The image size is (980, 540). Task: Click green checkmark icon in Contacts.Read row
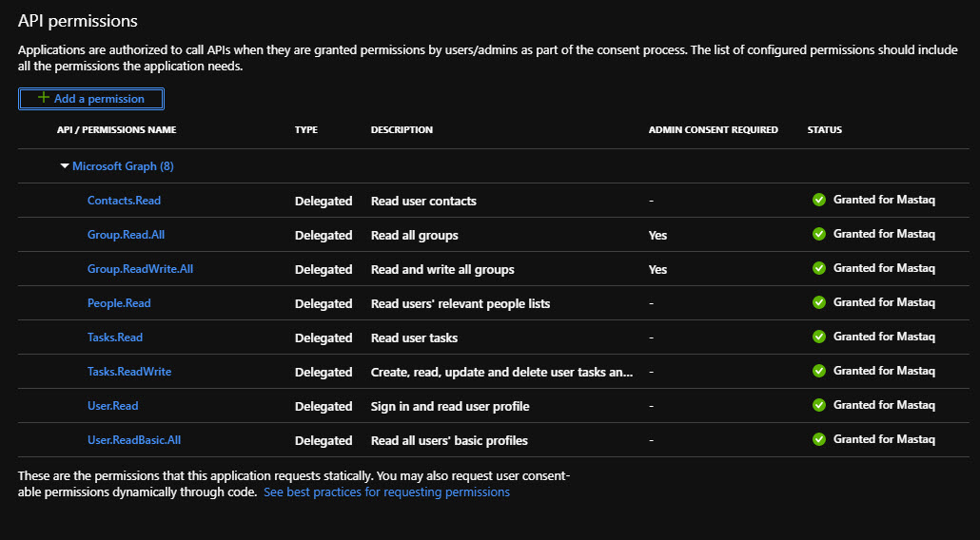818,200
